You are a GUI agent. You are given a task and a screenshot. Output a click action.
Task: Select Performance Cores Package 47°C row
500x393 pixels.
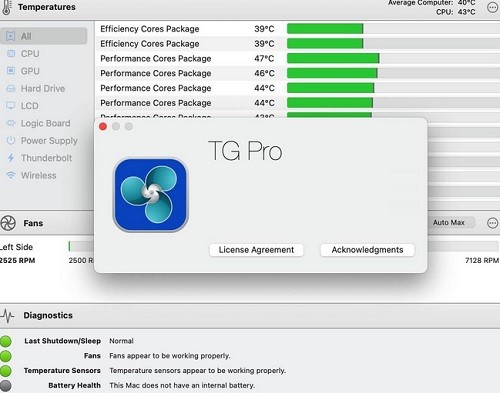tap(297, 58)
